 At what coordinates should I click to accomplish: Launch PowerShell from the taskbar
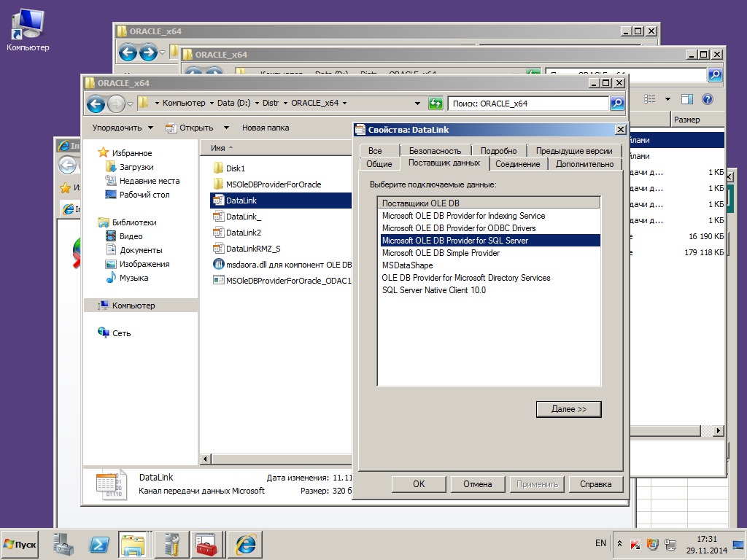pos(98,544)
